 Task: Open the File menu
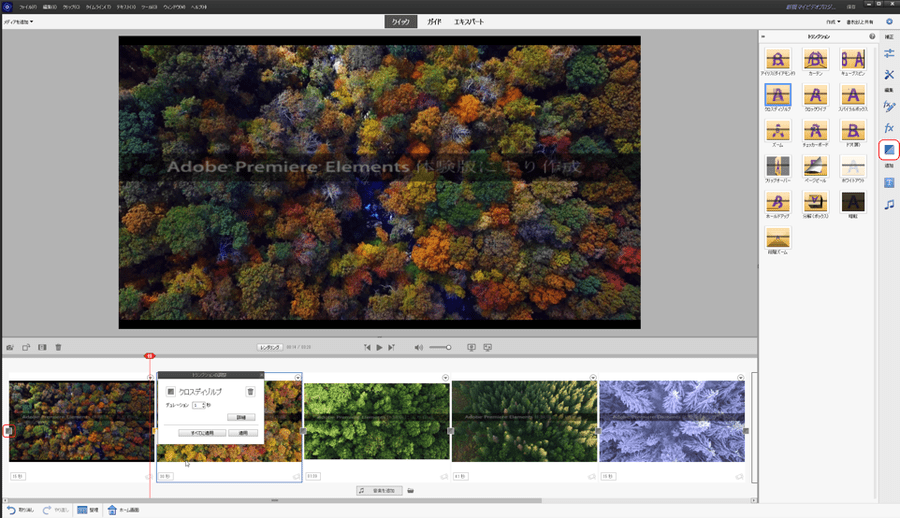pyautogui.click(x=28, y=7)
